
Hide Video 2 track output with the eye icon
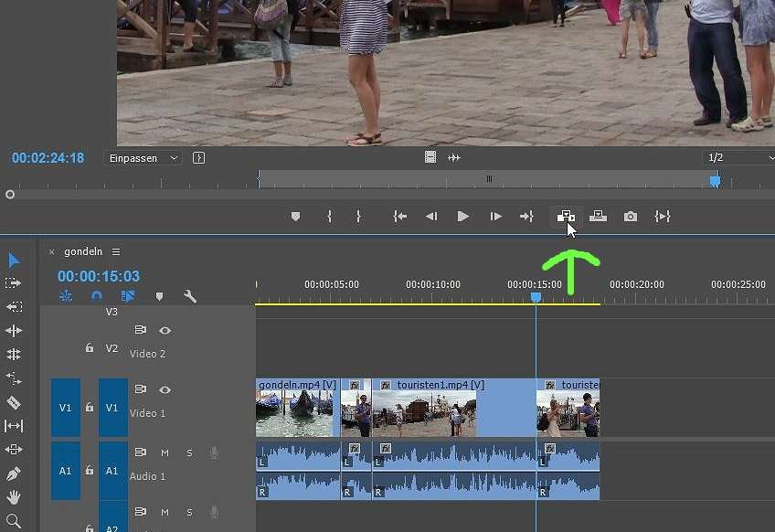pos(165,330)
